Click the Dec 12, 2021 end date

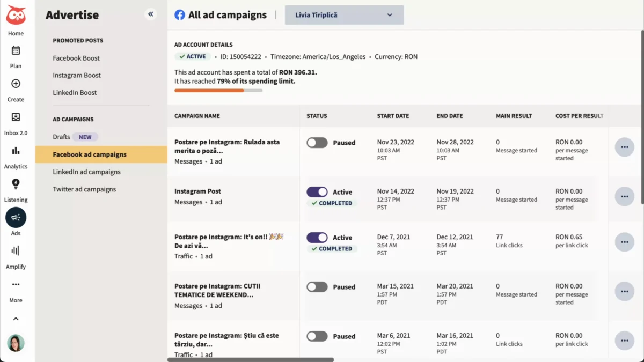pyautogui.click(x=455, y=237)
